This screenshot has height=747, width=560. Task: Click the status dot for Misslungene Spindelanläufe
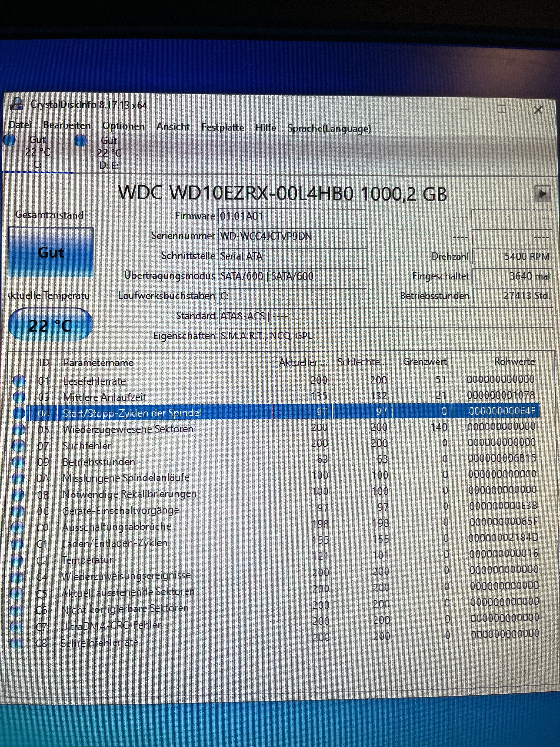[x=18, y=478]
